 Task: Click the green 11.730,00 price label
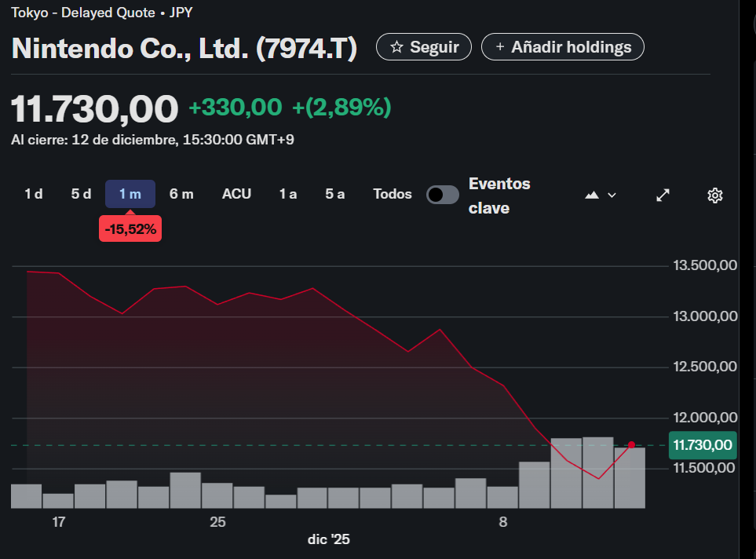(x=703, y=444)
